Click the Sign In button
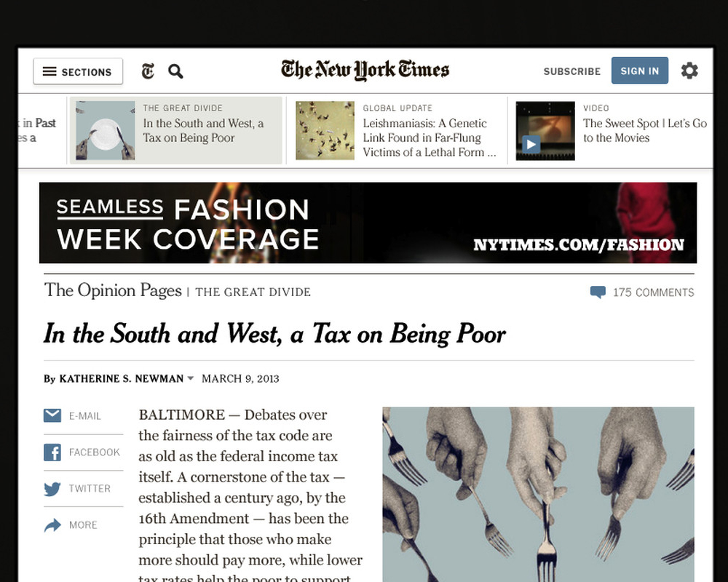Viewport: 728px width, 582px height. 640,71
